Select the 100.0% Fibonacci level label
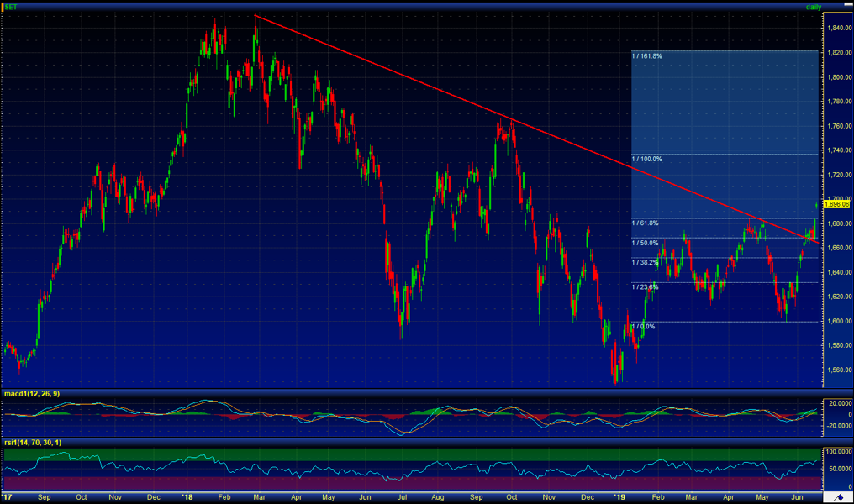The height and width of the screenshot is (504, 854). (646, 159)
